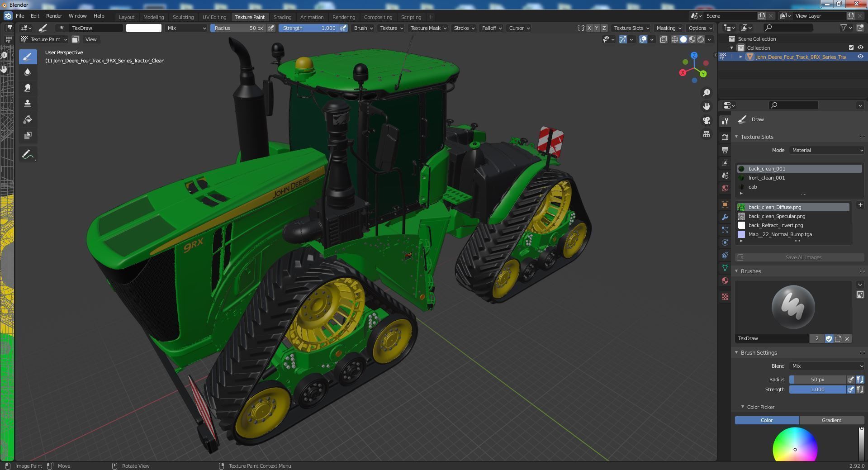Open the Brush dropdown in header
Viewport: 868px width, 470px height.
pos(363,28)
